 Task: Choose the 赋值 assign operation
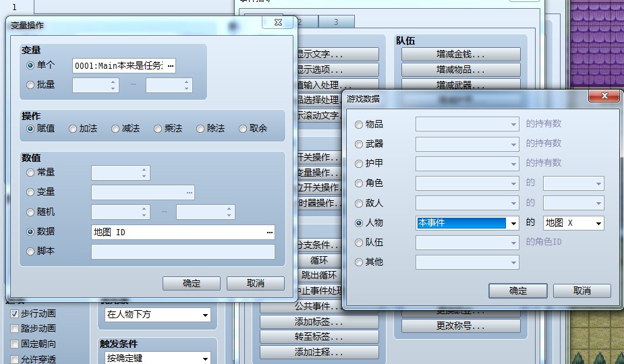point(30,129)
